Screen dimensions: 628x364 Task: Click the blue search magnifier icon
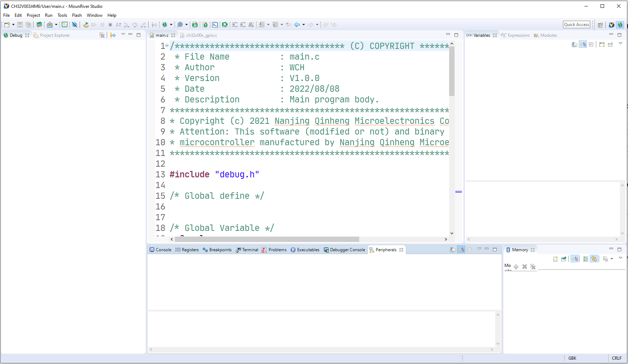click(180, 25)
